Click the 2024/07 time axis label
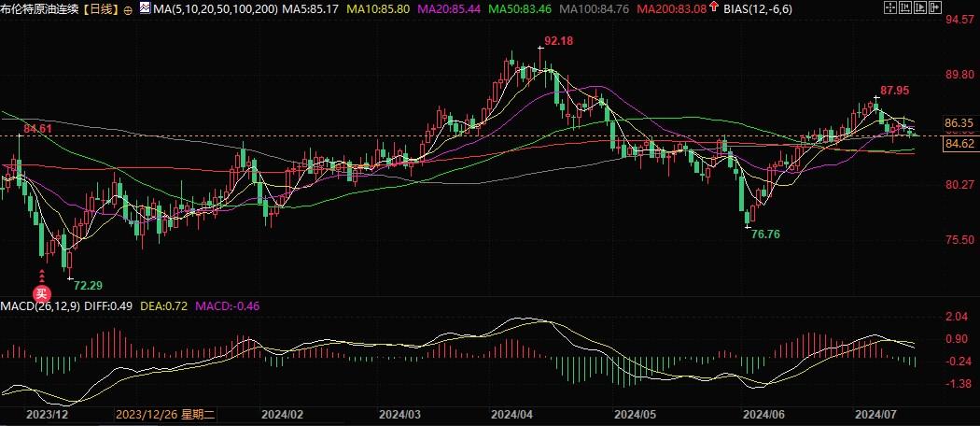 pyautogui.click(x=874, y=414)
